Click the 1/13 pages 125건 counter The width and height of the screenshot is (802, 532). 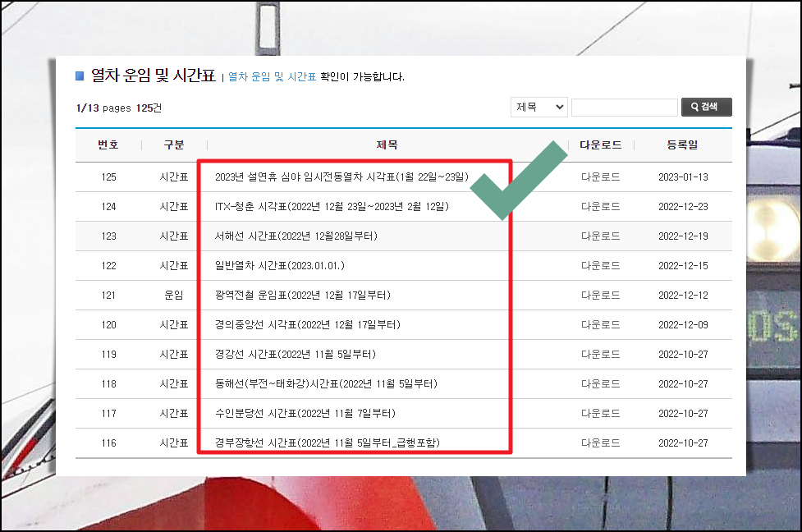(x=119, y=108)
